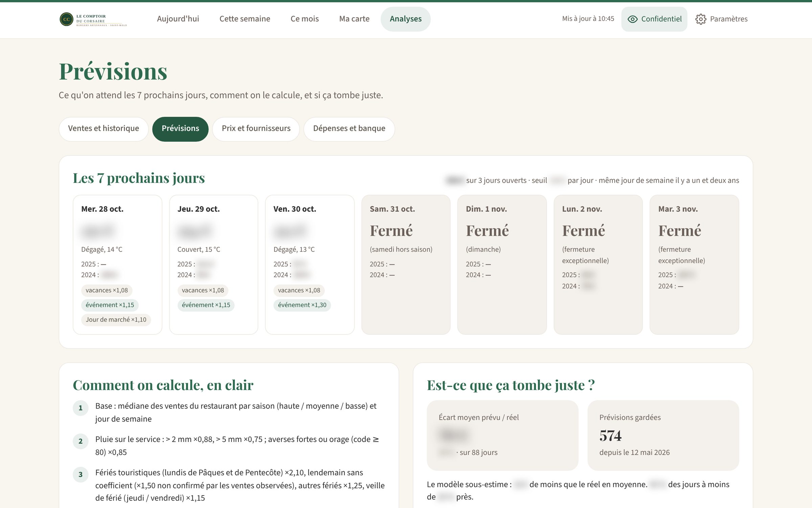The width and height of the screenshot is (812, 508).
Task: Switch to Cette semaine
Action: click(x=245, y=19)
